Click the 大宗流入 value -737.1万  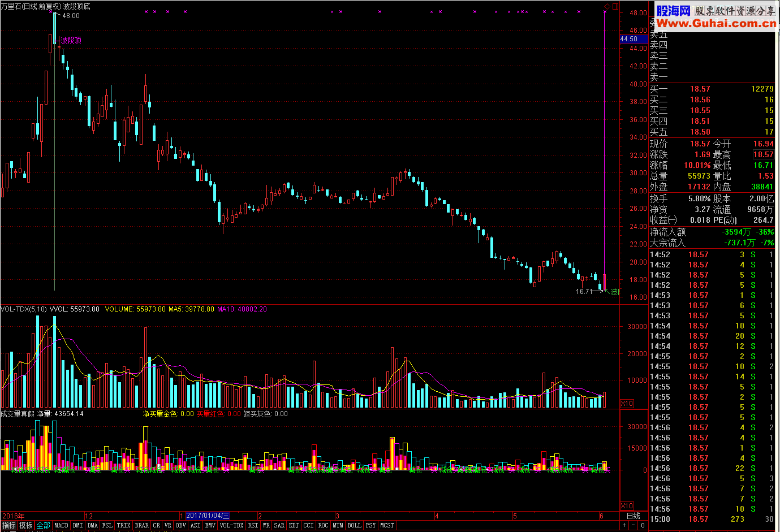pos(740,243)
